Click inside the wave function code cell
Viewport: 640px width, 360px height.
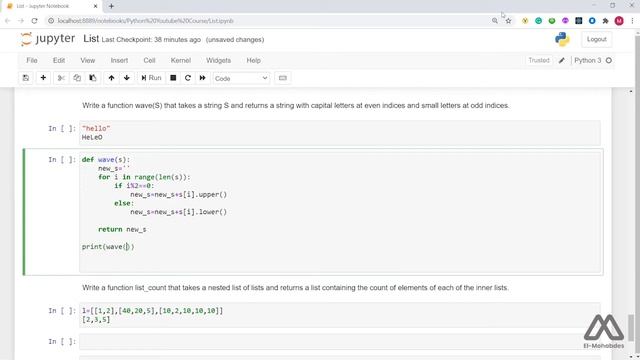(x=340, y=212)
